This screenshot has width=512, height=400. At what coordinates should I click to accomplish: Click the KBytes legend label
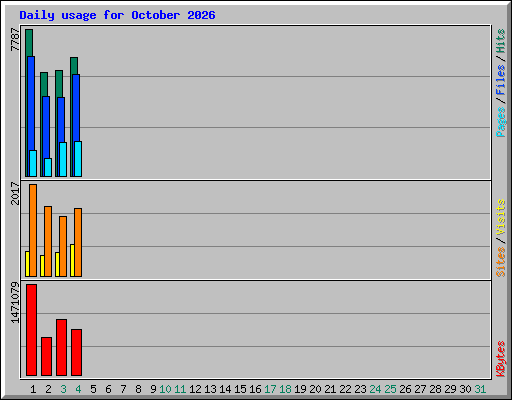500,359
